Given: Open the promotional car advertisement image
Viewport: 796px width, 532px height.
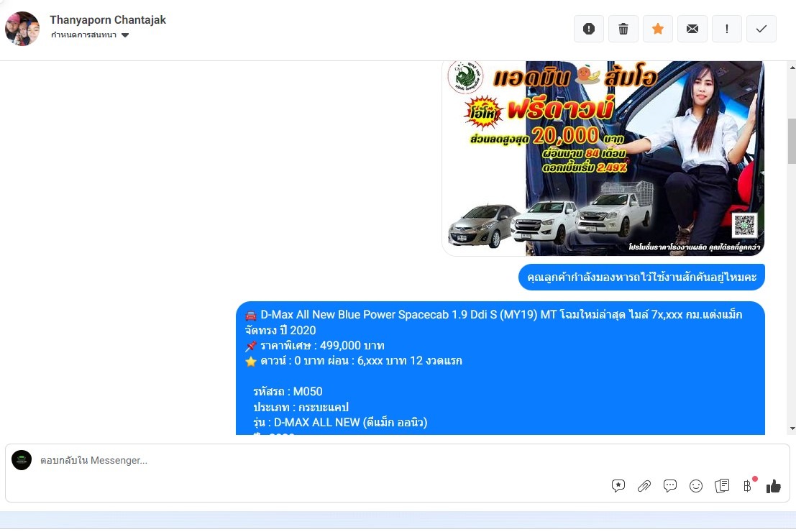Looking at the screenshot, I should point(603,158).
